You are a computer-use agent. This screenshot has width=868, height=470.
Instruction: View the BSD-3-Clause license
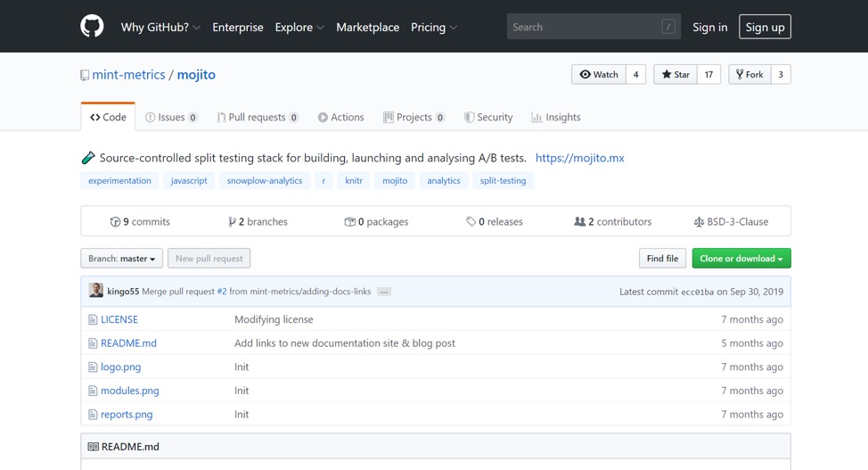click(731, 222)
